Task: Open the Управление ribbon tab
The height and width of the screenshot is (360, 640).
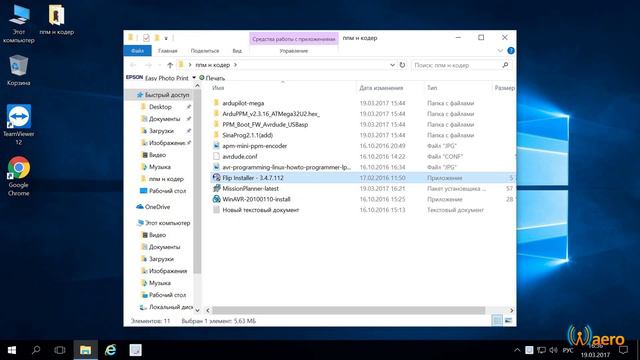Action: (294, 51)
